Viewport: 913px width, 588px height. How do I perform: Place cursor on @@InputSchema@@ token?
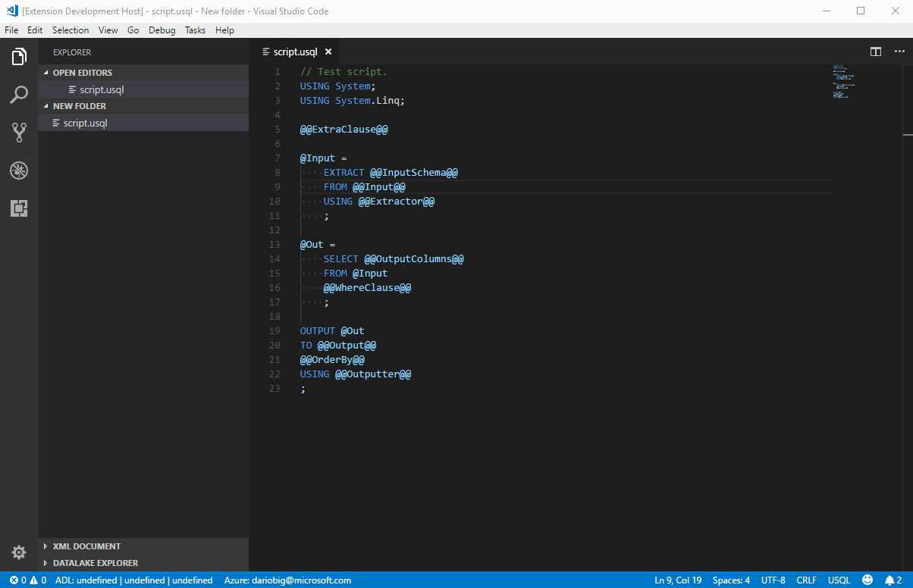(414, 173)
